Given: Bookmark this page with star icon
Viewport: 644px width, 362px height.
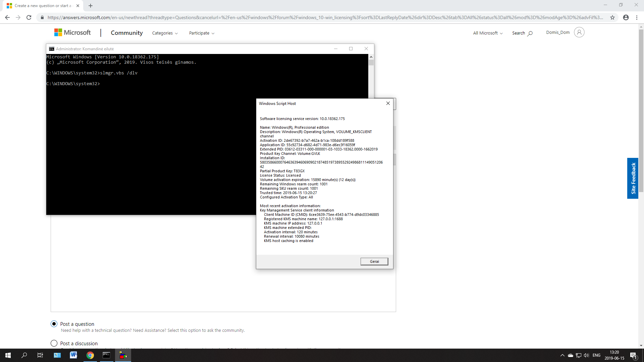Looking at the screenshot, I should (612, 17).
